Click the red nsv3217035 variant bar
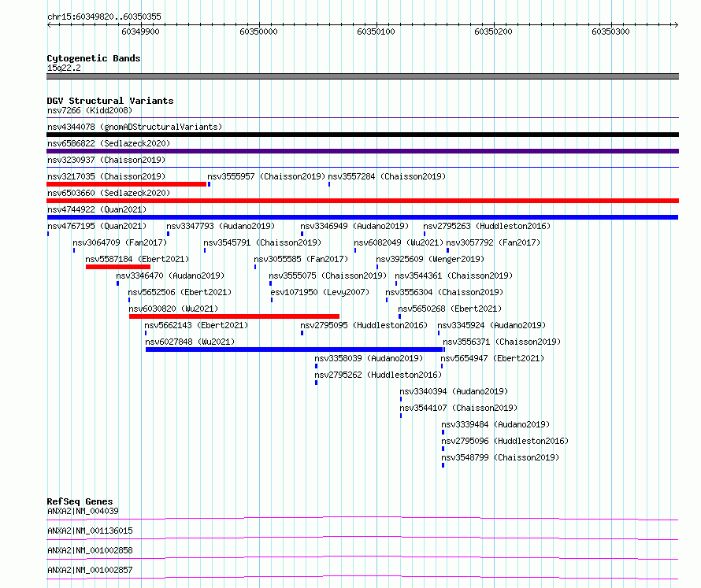This screenshot has width=701, height=588. point(127,184)
